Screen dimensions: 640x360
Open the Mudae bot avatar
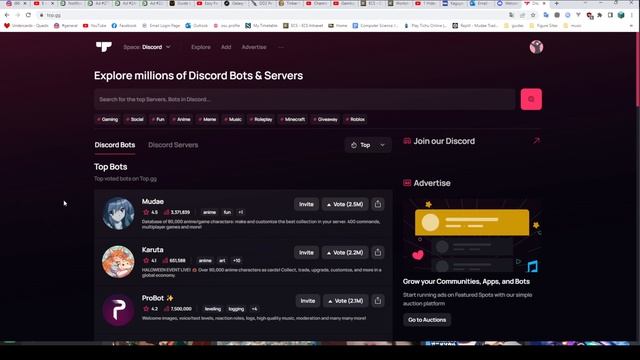tap(118, 213)
